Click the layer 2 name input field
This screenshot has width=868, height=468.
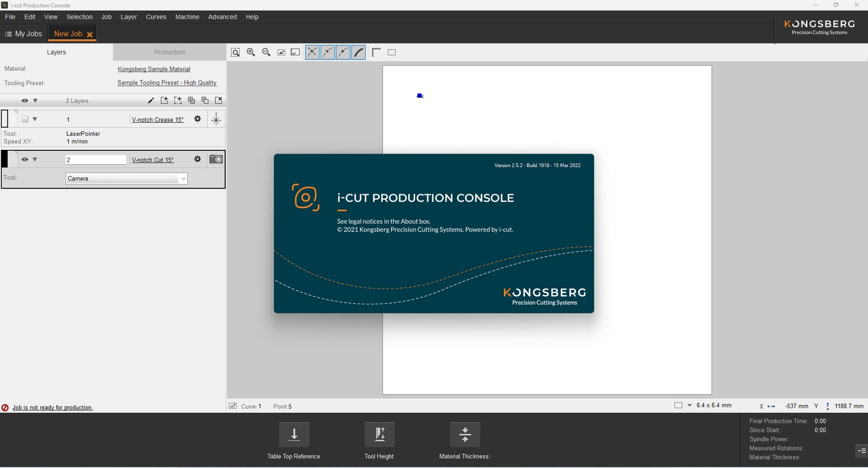(96, 160)
